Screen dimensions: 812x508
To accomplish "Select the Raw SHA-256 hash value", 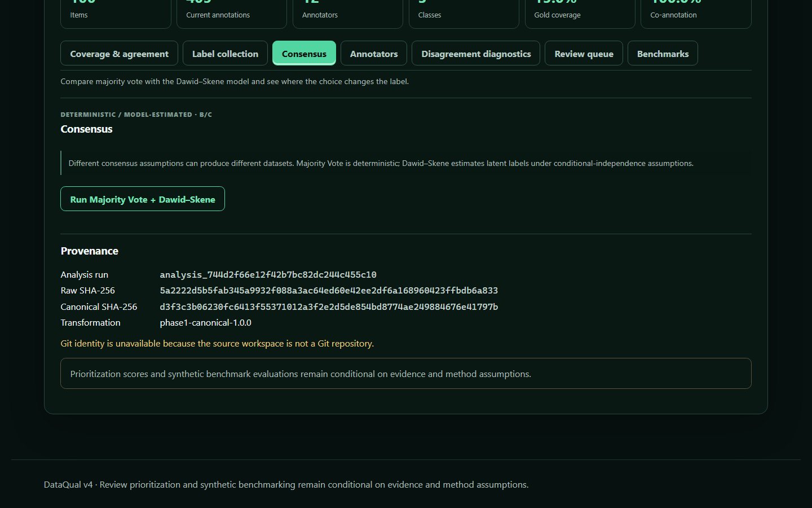I will (x=329, y=291).
